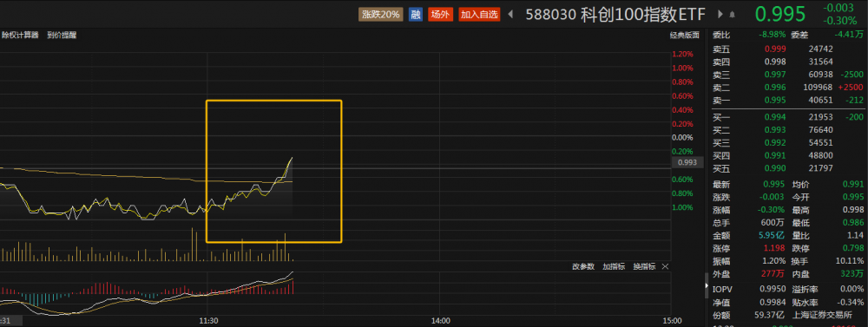Add the ETF via 加入自选
This screenshot has height=327, width=868.
(x=479, y=15)
